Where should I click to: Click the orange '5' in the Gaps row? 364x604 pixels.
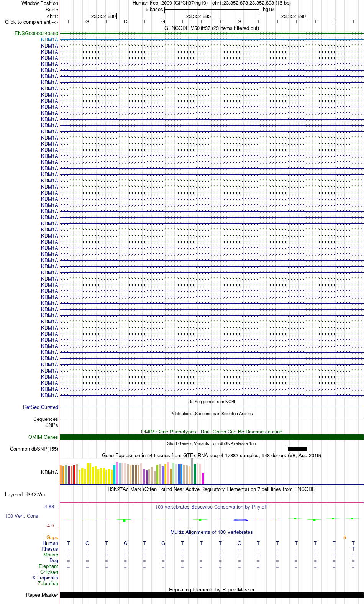pos(344,538)
